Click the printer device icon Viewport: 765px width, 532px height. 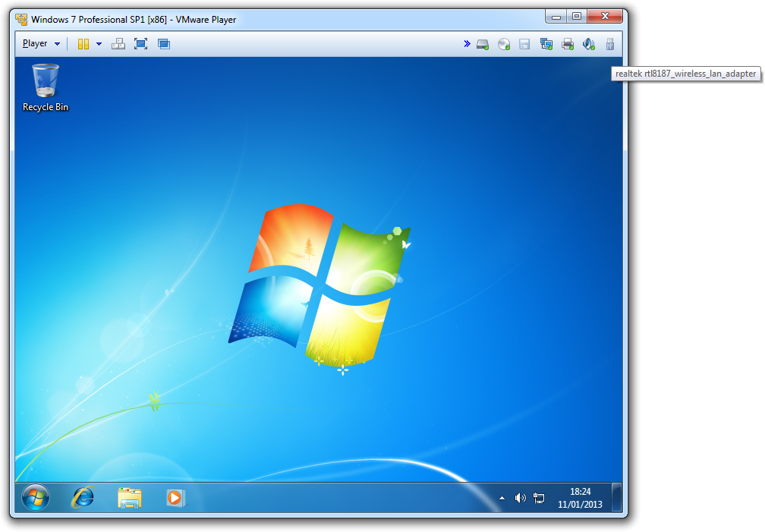click(567, 44)
